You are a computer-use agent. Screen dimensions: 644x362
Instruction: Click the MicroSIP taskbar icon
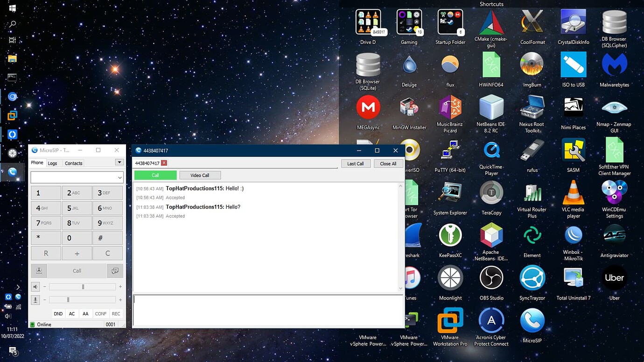click(x=13, y=172)
